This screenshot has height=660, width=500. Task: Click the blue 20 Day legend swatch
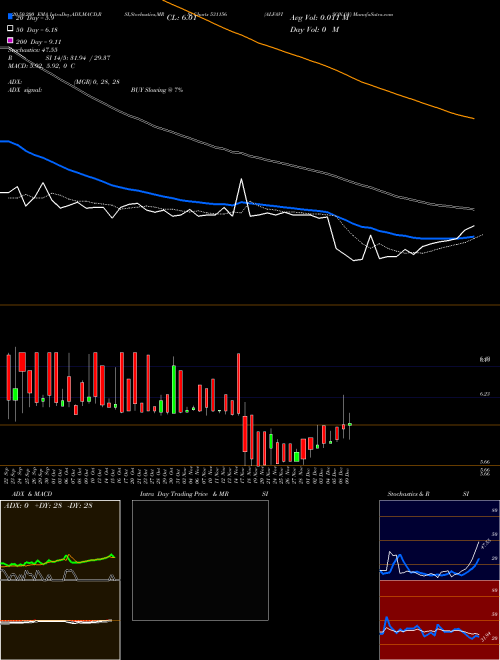click(10, 17)
